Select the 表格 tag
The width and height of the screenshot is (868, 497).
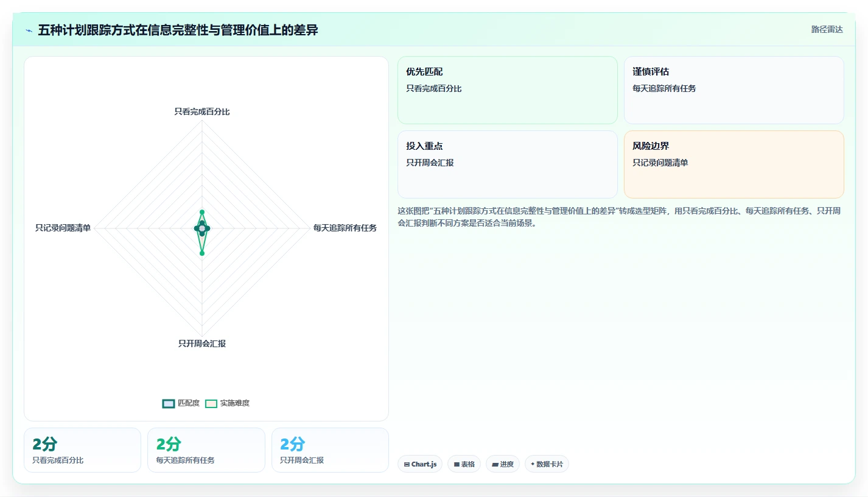464,464
